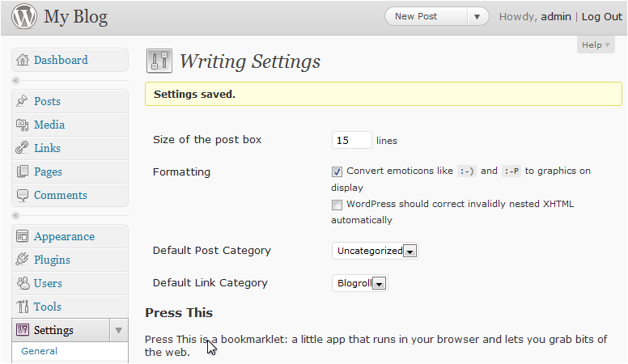
Task: Collapse menu using arrow below Comments
Action: 15,216
